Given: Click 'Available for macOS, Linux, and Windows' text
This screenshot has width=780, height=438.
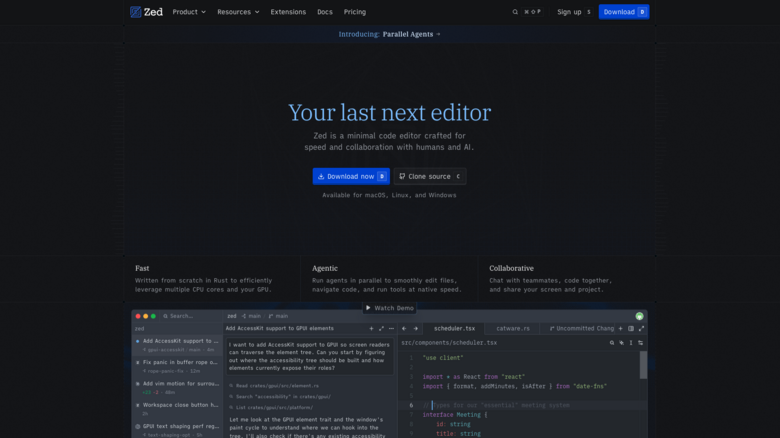Looking at the screenshot, I should pos(389,195).
